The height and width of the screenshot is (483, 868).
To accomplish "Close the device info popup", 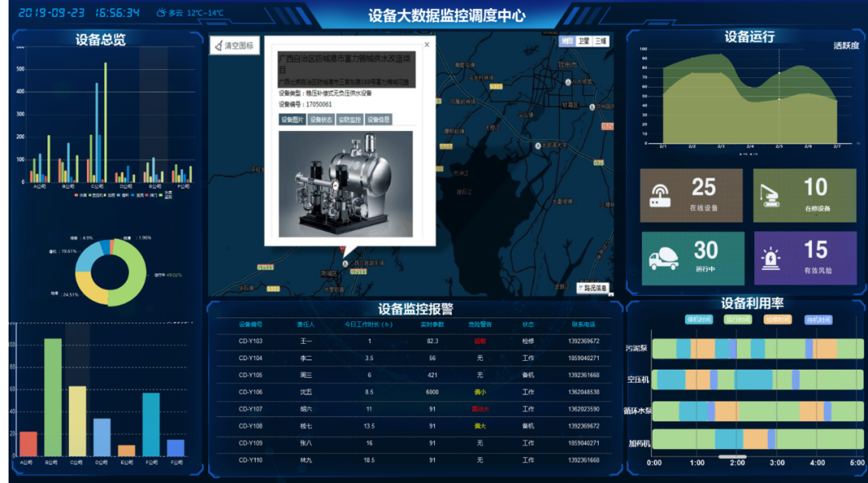I will point(427,45).
